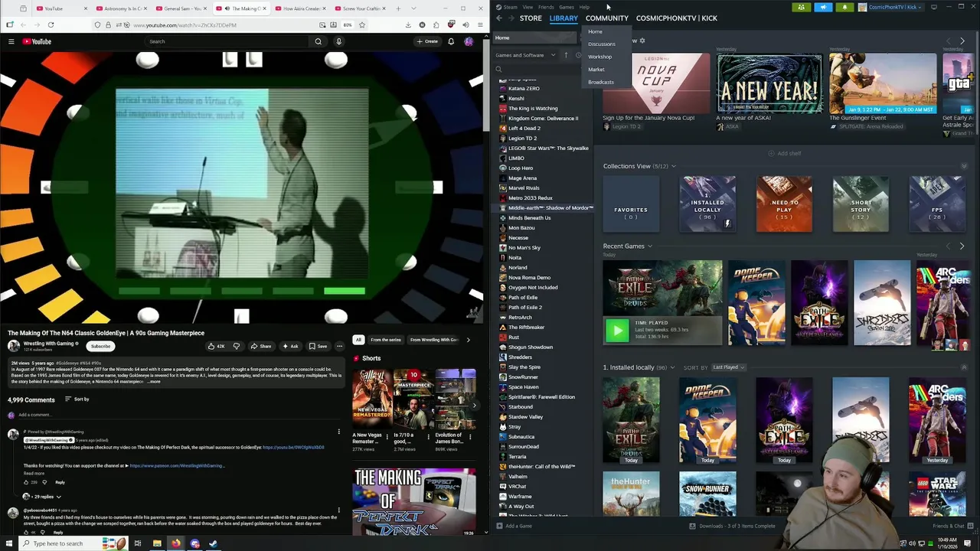The height and width of the screenshot is (551, 980).
Task: Open Steam announcements megaphone button
Action: point(823,7)
